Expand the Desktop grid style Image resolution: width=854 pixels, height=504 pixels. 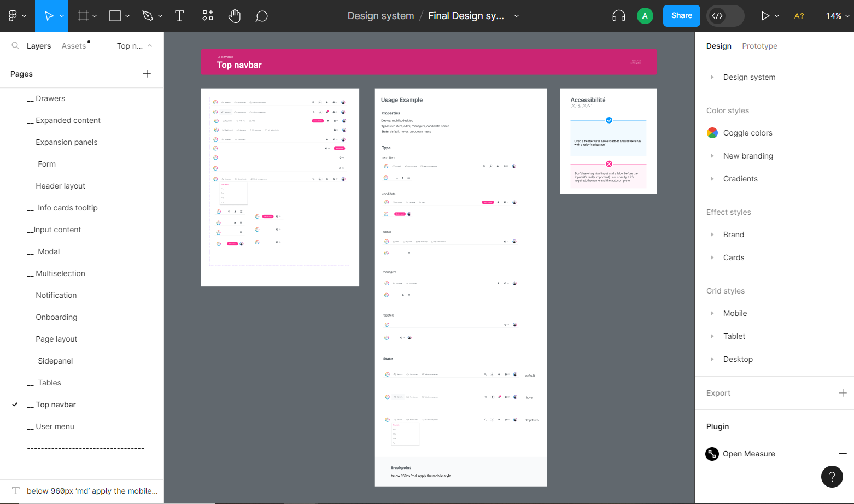pyautogui.click(x=712, y=359)
